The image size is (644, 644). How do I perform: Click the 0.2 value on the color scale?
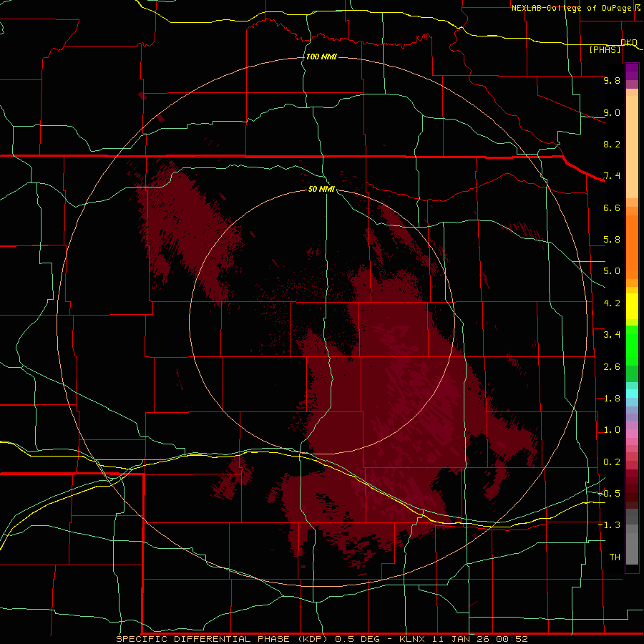[x=612, y=462]
